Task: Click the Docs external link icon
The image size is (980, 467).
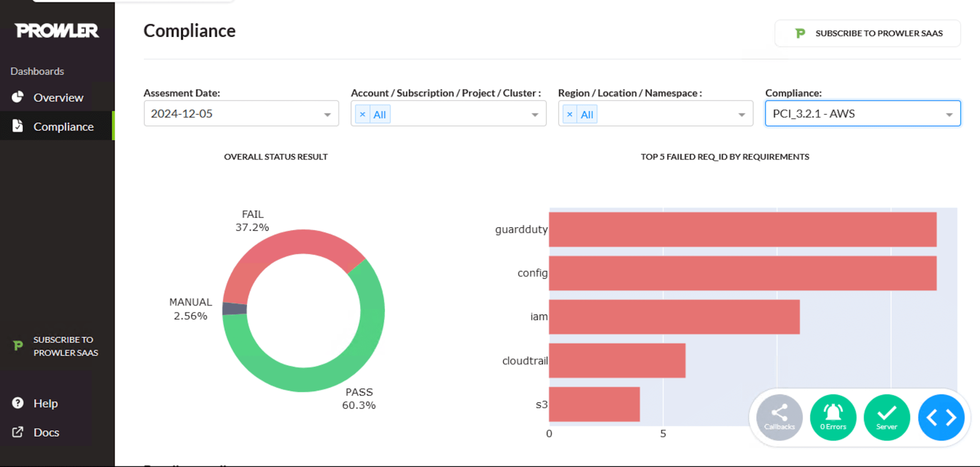Action: pyautogui.click(x=18, y=432)
